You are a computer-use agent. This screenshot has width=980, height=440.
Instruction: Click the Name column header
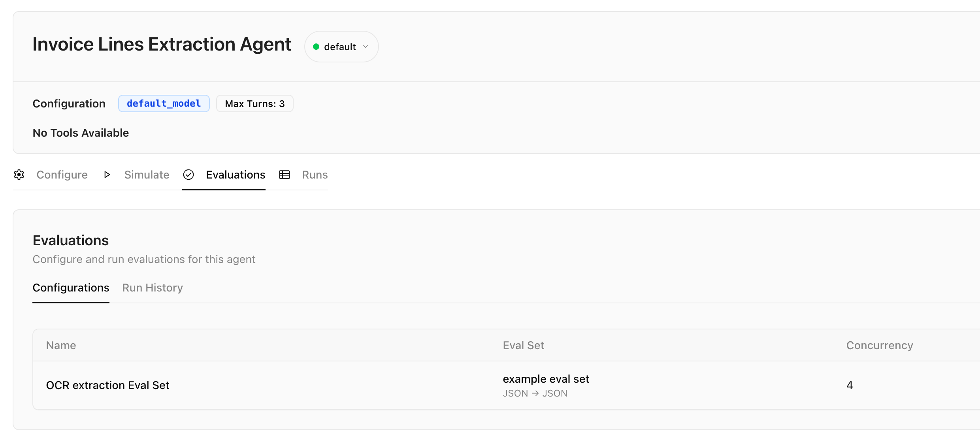pos(61,345)
